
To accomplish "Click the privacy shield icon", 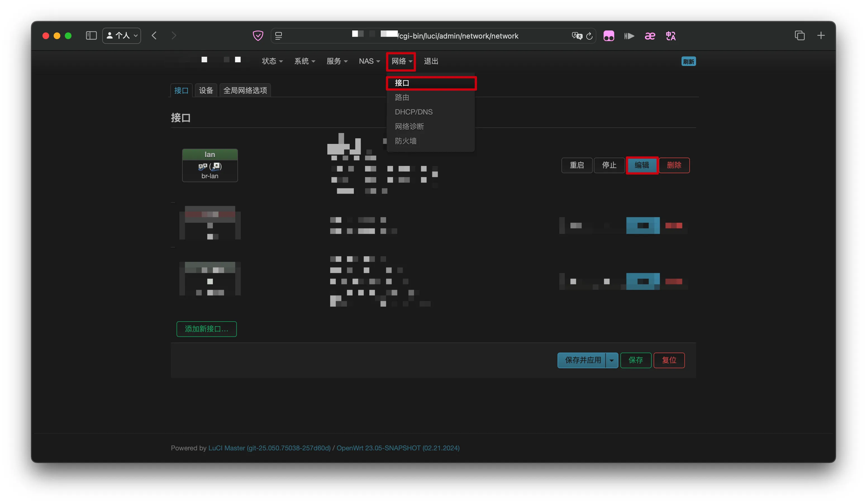I will (258, 36).
